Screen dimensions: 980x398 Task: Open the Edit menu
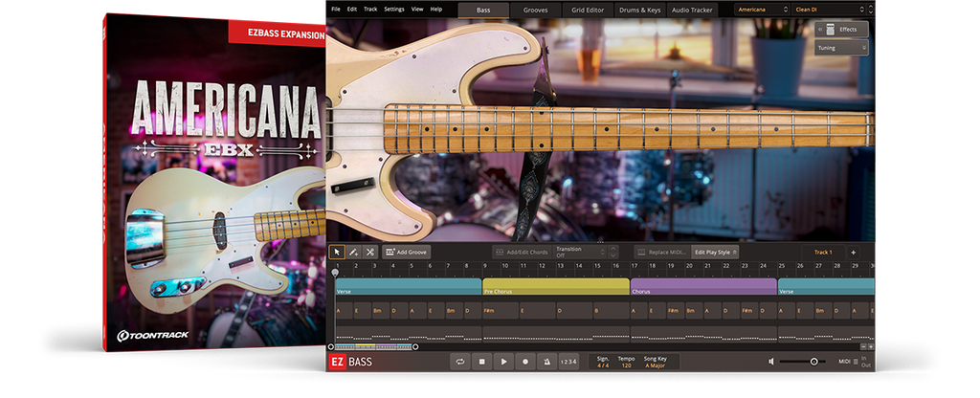(352, 10)
